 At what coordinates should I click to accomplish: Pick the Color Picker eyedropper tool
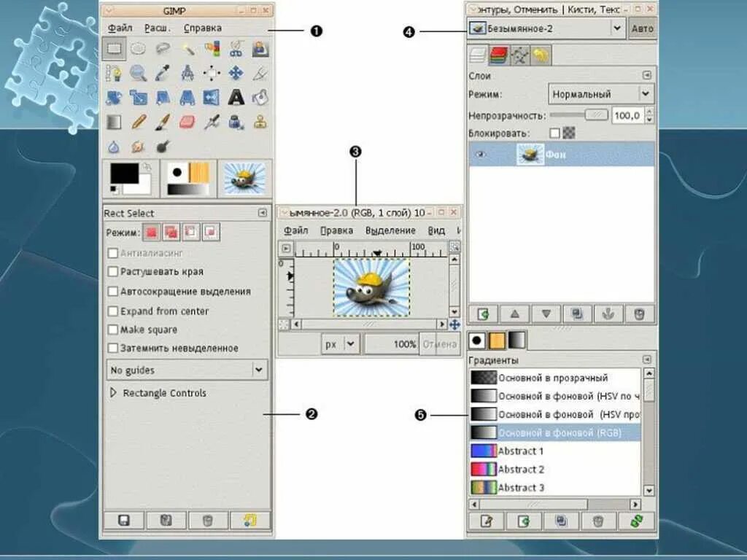(163, 74)
